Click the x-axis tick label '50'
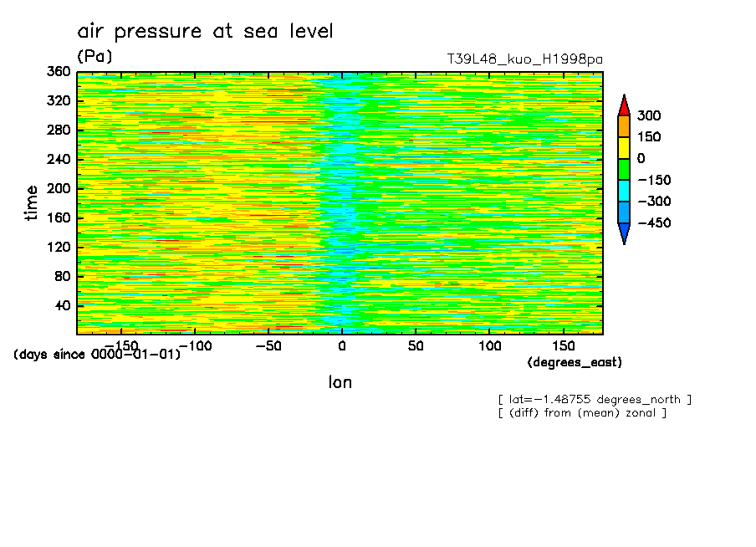This screenshot has height=547, width=756. pyautogui.click(x=416, y=346)
